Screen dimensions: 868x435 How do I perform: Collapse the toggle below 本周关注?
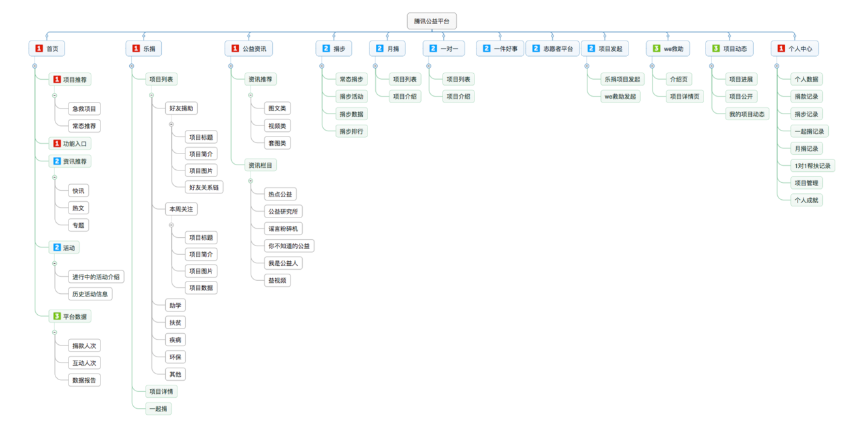[172, 225]
